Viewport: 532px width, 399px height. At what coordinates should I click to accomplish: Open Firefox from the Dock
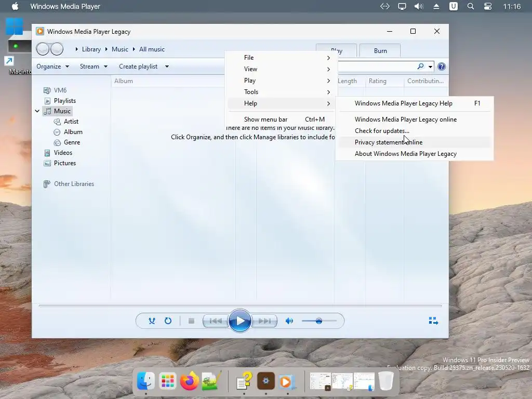pyautogui.click(x=189, y=381)
